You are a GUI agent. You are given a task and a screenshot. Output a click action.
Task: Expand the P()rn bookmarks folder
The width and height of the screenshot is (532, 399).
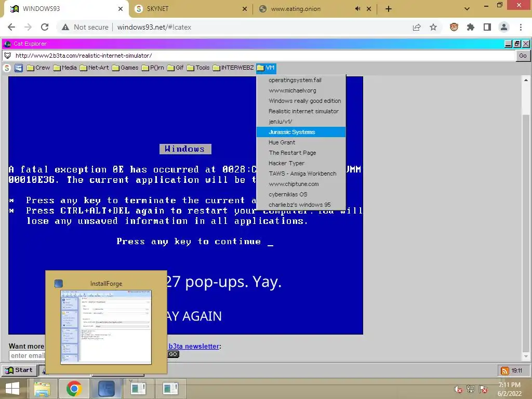[153, 68]
